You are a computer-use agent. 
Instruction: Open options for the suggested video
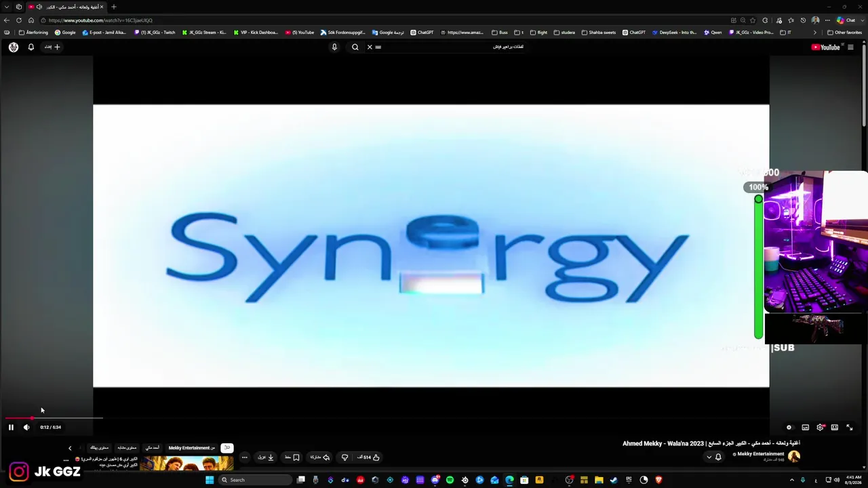pos(66,460)
